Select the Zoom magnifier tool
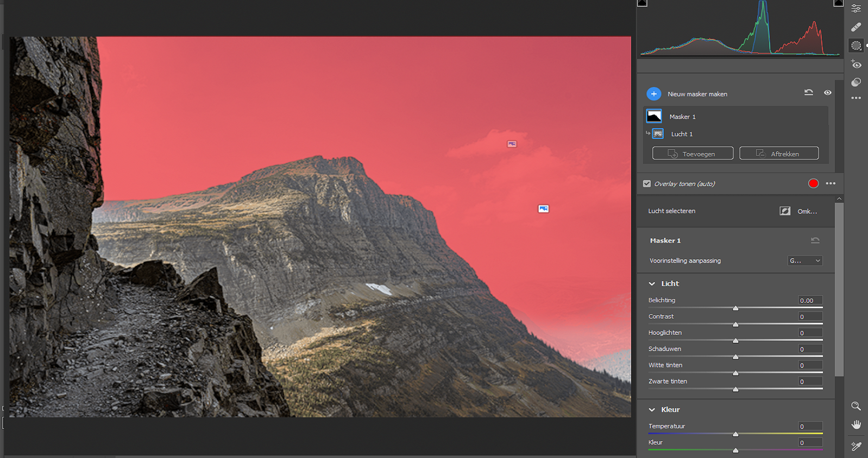Screen dimensions: 868x458 [x=856, y=406]
